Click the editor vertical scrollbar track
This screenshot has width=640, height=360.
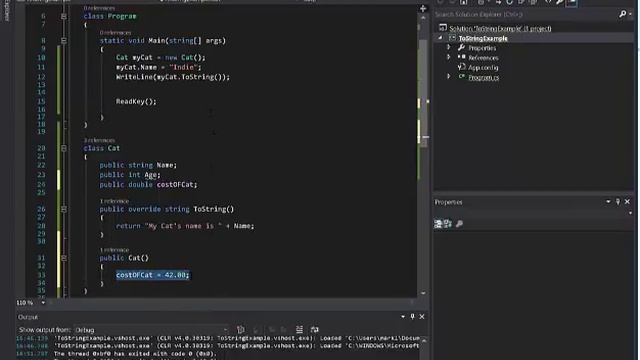423,155
